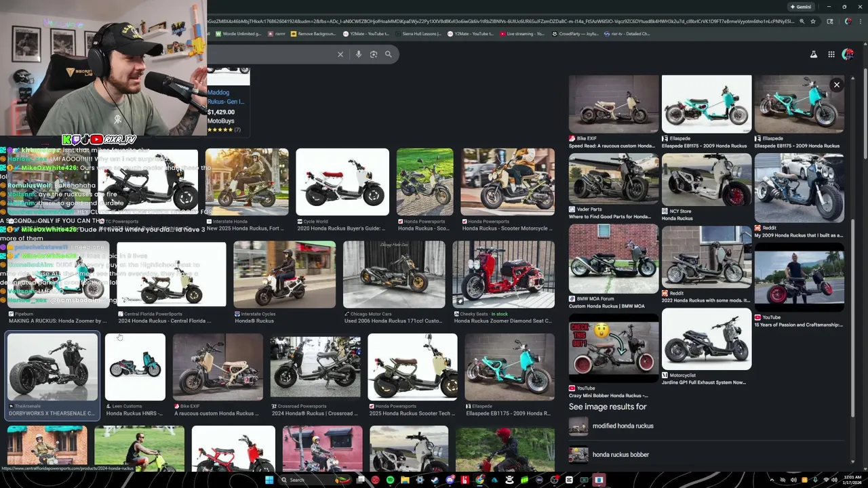The height and width of the screenshot is (488, 868).
Task: Open Google Chrome from the taskbar
Action: pos(480,480)
